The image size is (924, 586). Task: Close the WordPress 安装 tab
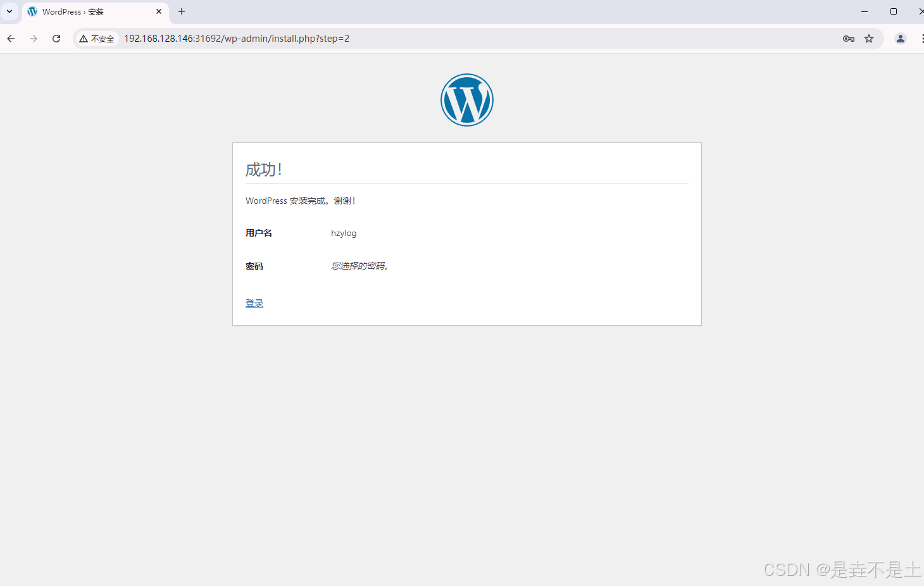click(x=159, y=11)
